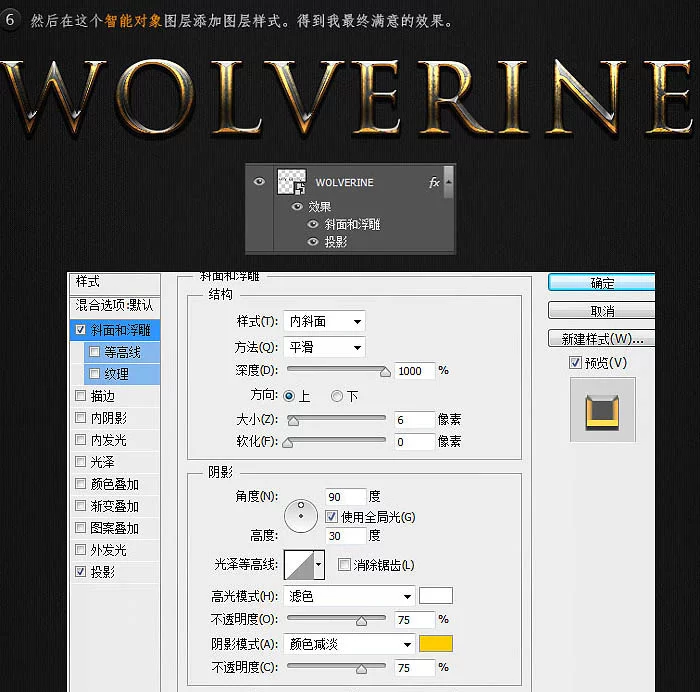Click the 软化 value field showing 0
This screenshot has height=692, width=700.
[414, 442]
